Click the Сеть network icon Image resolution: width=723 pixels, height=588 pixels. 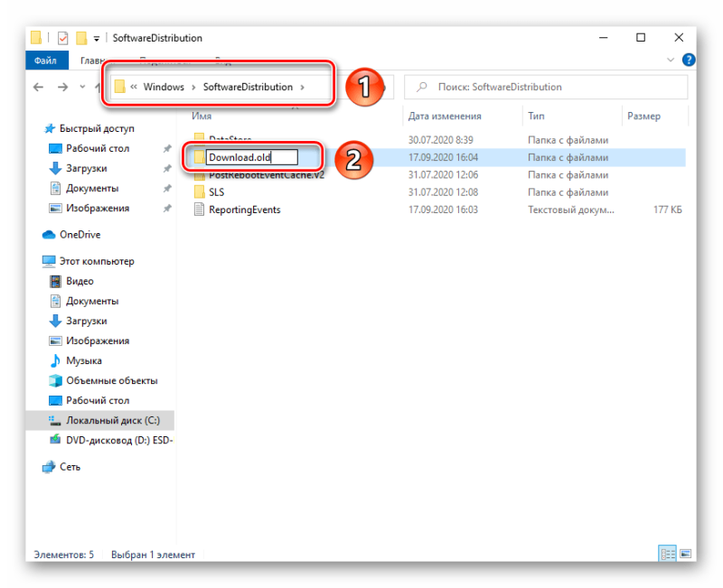pyautogui.click(x=49, y=467)
